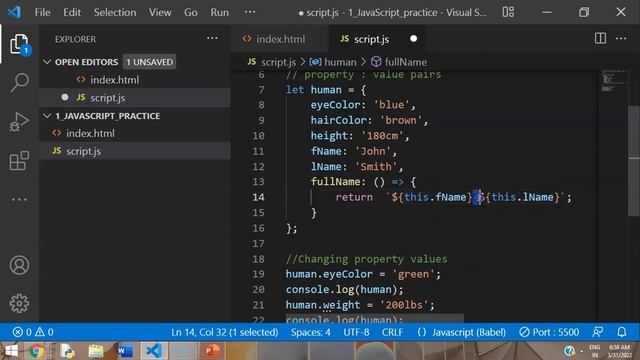Open PowerPoint from taskbar
Image resolution: width=640 pixels, height=360 pixels.
tap(212, 351)
